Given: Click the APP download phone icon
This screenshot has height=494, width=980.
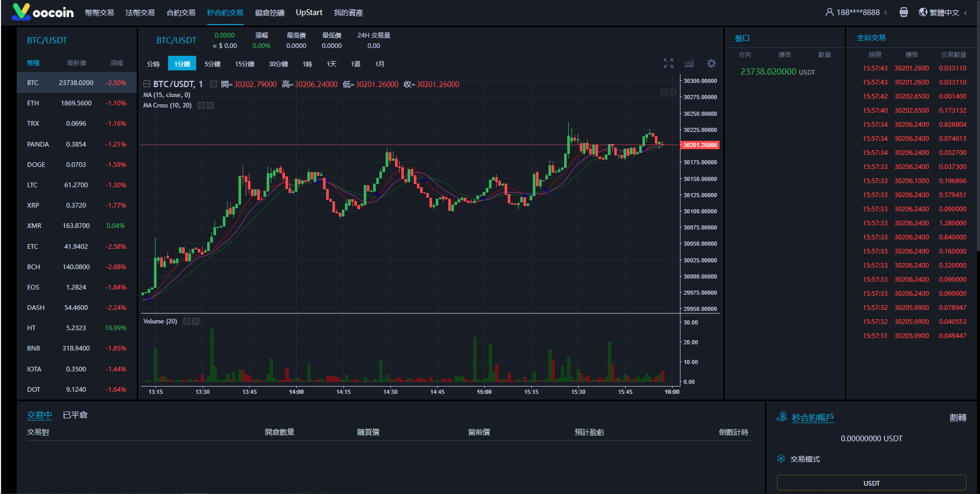Looking at the screenshot, I should [x=904, y=13].
